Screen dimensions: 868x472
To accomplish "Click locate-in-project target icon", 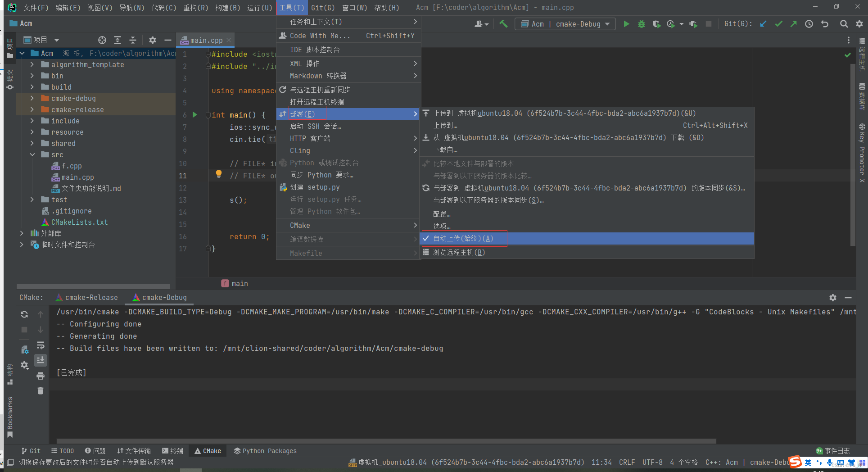I will click(x=102, y=40).
